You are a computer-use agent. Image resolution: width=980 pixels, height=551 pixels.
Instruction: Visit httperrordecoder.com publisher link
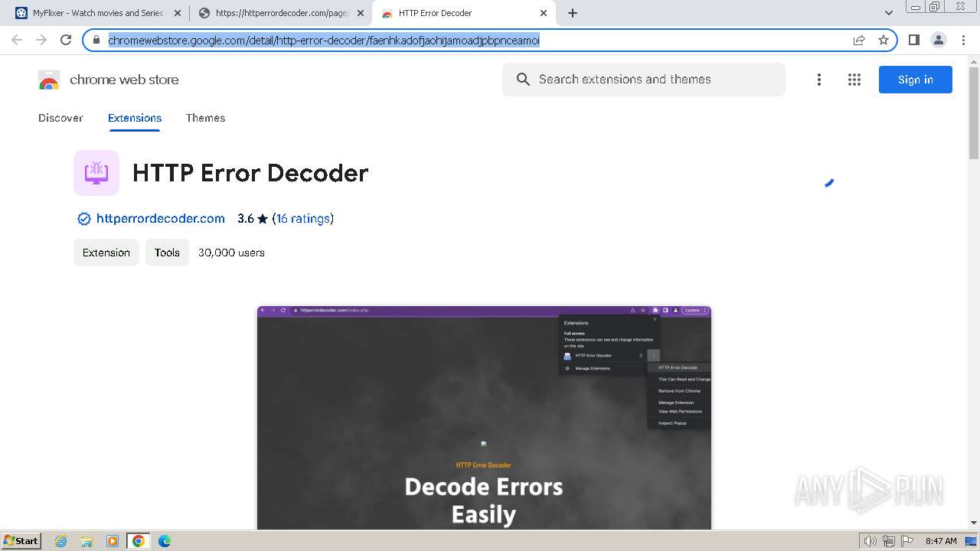point(161,219)
